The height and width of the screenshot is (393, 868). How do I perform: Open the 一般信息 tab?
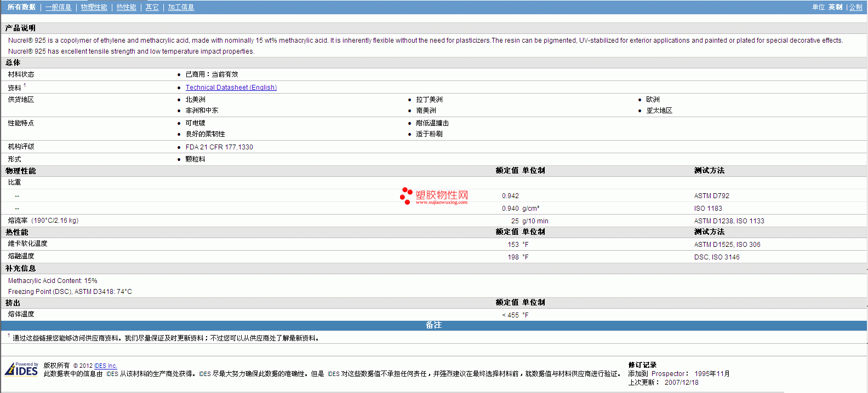coord(59,7)
